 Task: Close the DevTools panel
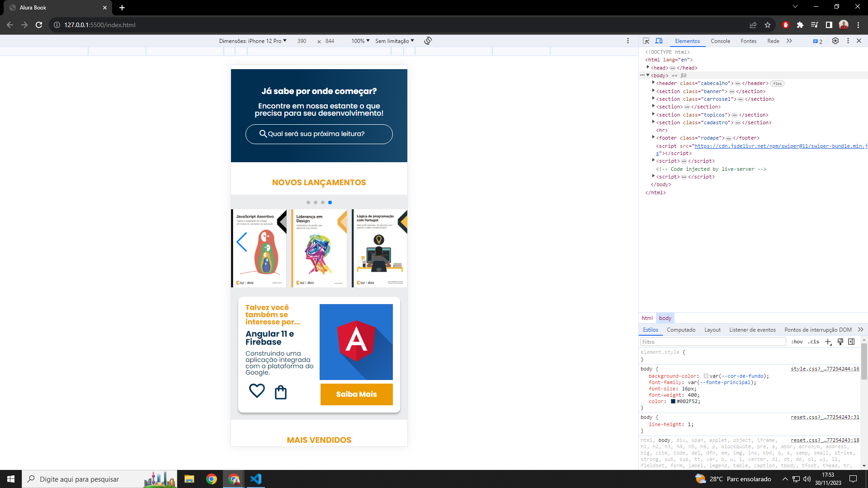pos(859,41)
